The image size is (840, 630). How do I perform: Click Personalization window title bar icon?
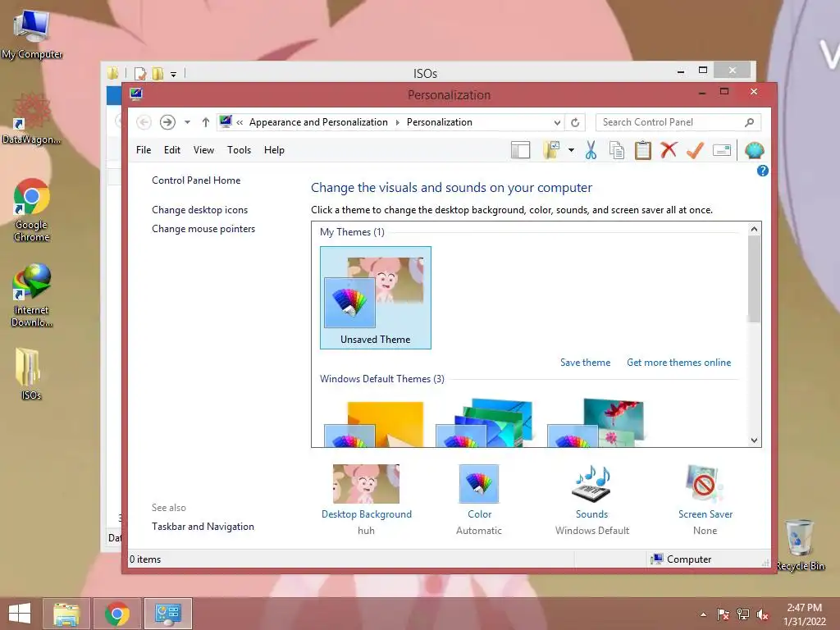tap(136, 94)
